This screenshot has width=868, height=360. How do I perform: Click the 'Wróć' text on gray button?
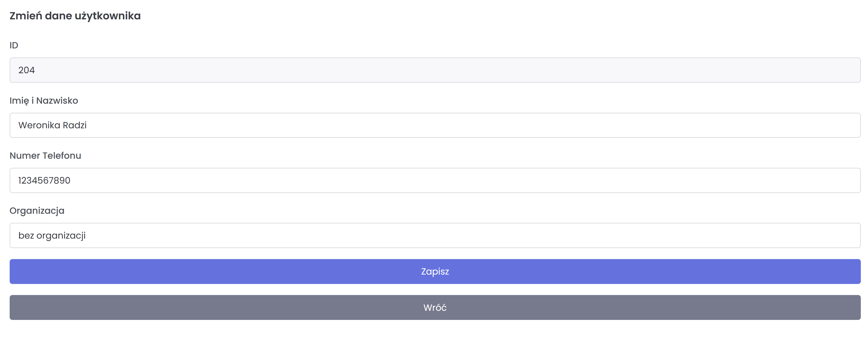pyautogui.click(x=435, y=308)
